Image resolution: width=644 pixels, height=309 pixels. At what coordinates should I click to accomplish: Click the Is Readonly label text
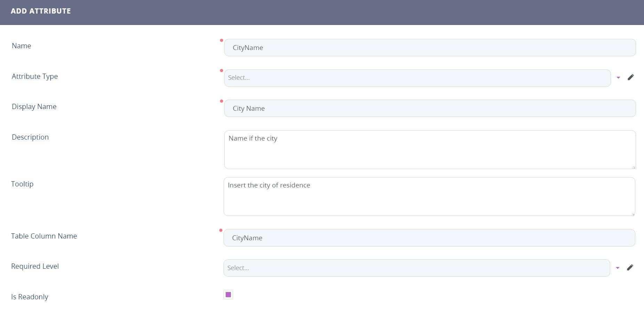(30, 297)
